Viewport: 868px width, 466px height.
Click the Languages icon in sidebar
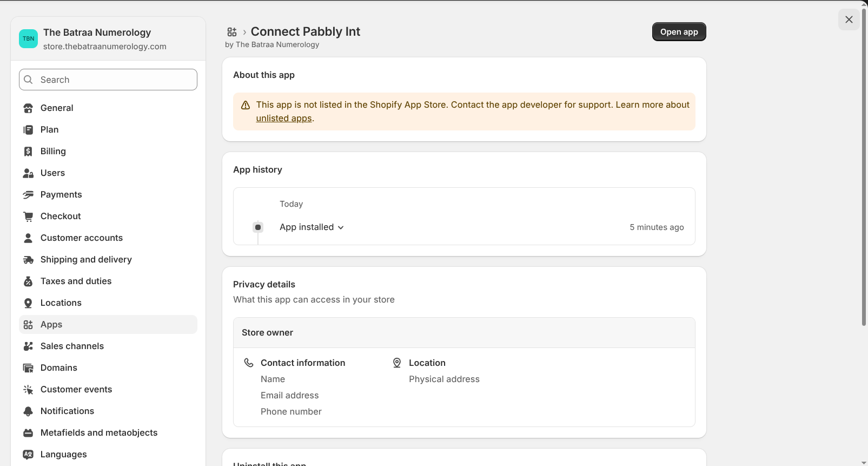coord(28,455)
